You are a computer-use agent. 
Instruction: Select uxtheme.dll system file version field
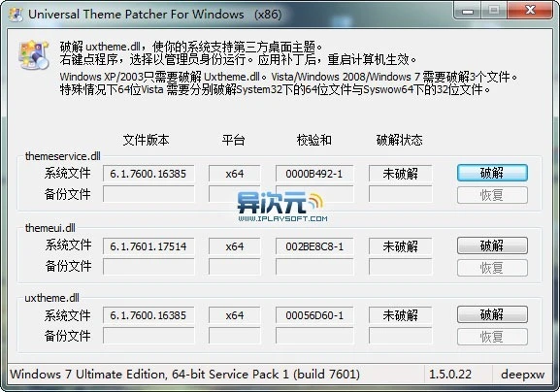(148, 315)
